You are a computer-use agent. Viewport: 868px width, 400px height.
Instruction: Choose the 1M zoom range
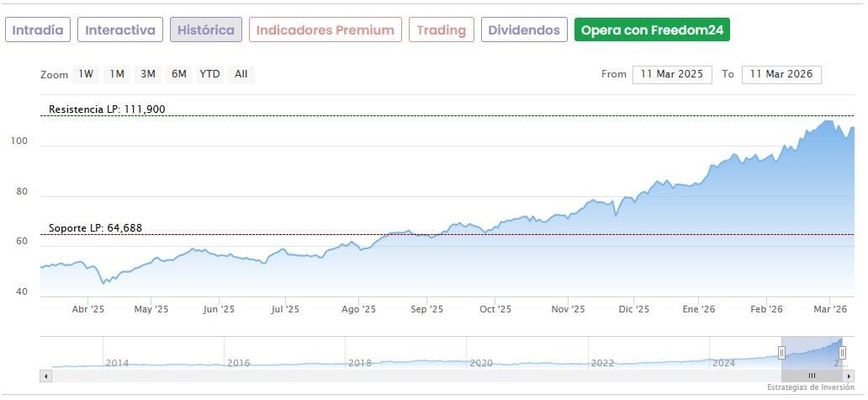coord(117,74)
